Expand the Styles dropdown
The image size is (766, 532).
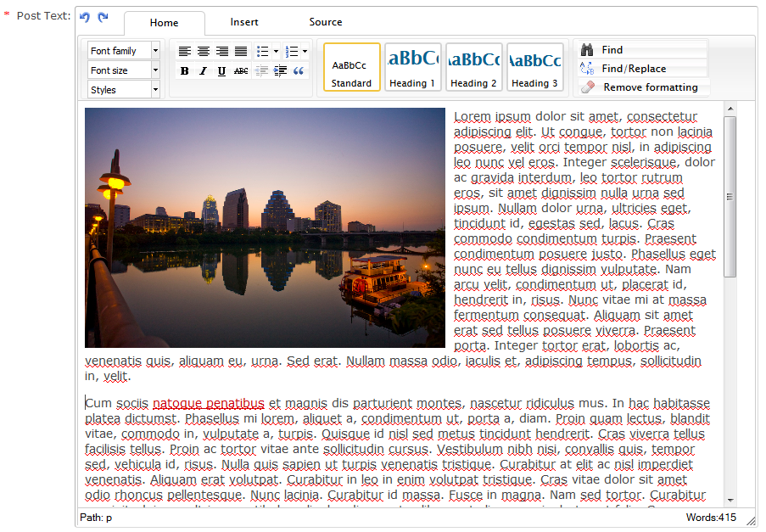124,90
